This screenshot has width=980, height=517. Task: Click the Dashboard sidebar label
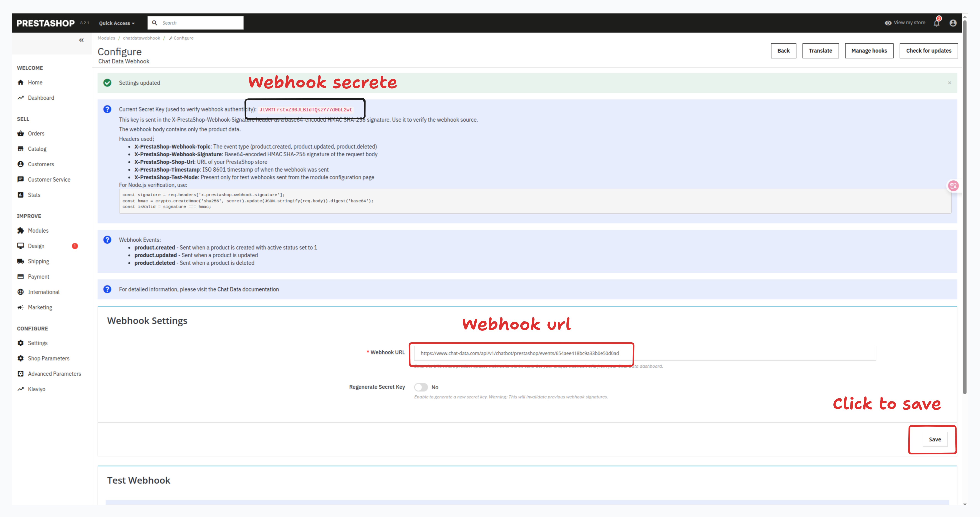[41, 98]
